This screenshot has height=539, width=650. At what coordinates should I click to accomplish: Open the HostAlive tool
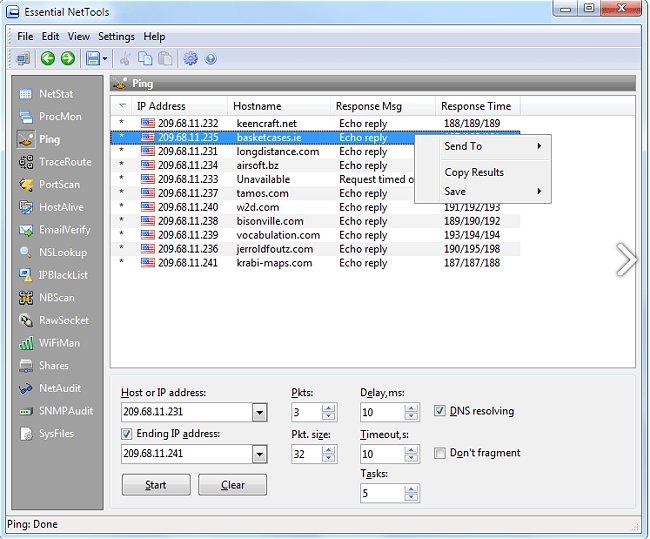pos(51,207)
